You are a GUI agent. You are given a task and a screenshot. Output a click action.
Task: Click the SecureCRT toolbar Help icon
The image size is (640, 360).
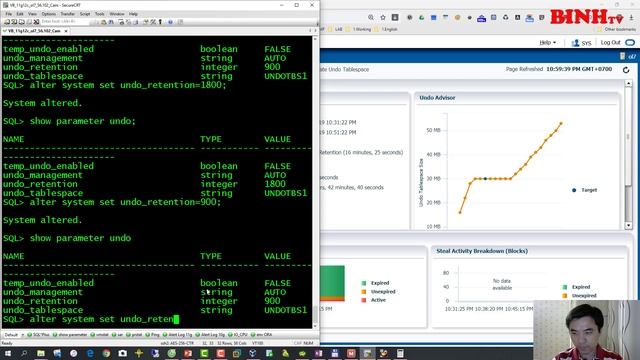tap(170, 22)
